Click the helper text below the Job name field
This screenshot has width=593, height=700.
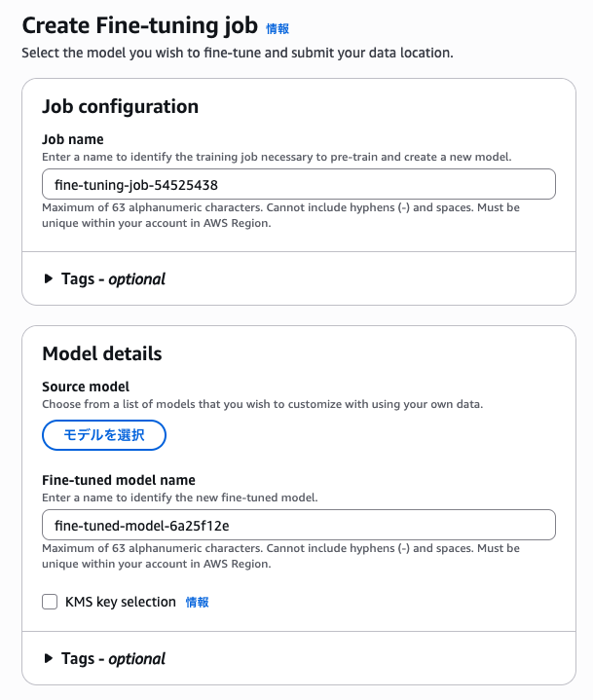[x=280, y=214]
